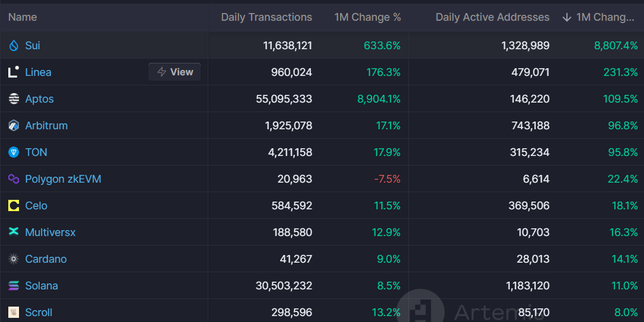Click the Solana logo icon

[14, 285]
